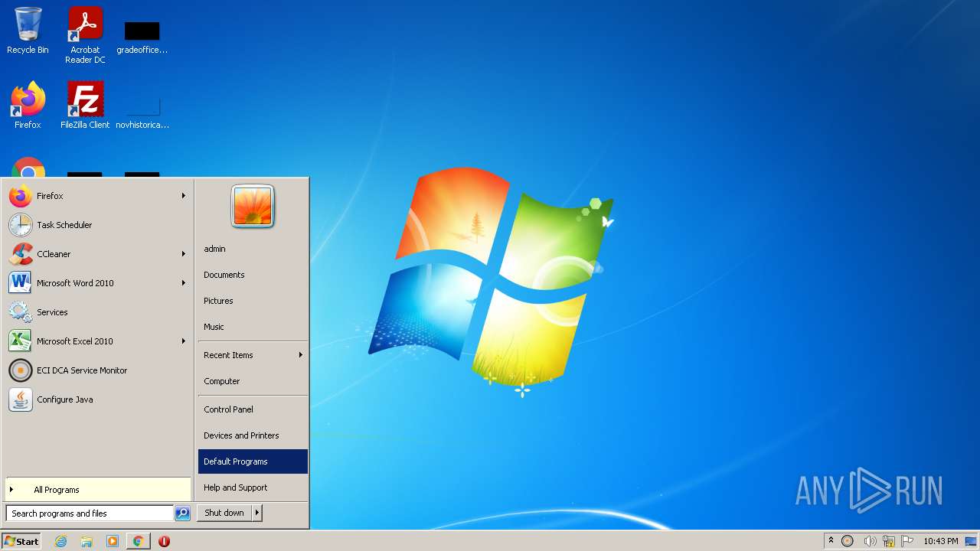This screenshot has height=551, width=980.
Task: Open shut down options arrow
Action: (257, 514)
